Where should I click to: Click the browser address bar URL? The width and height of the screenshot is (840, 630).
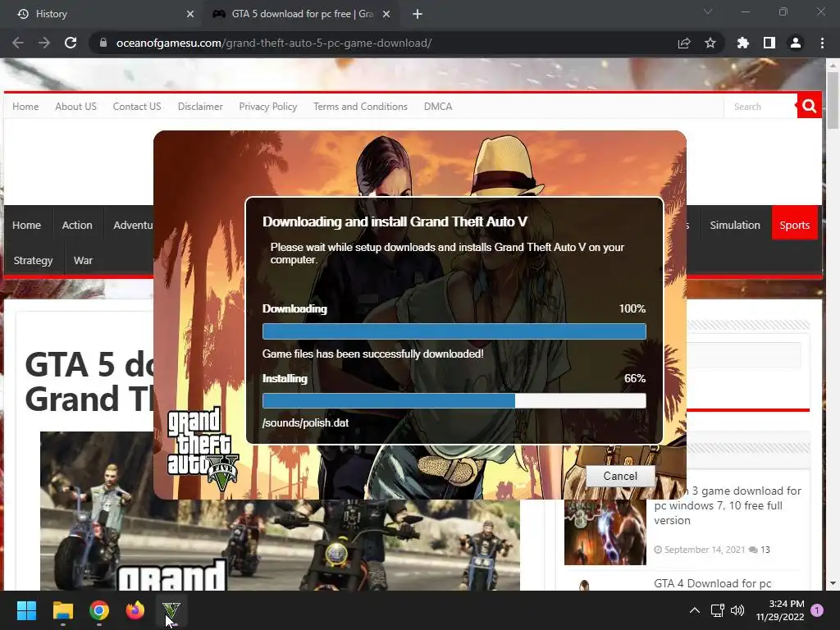274,43
